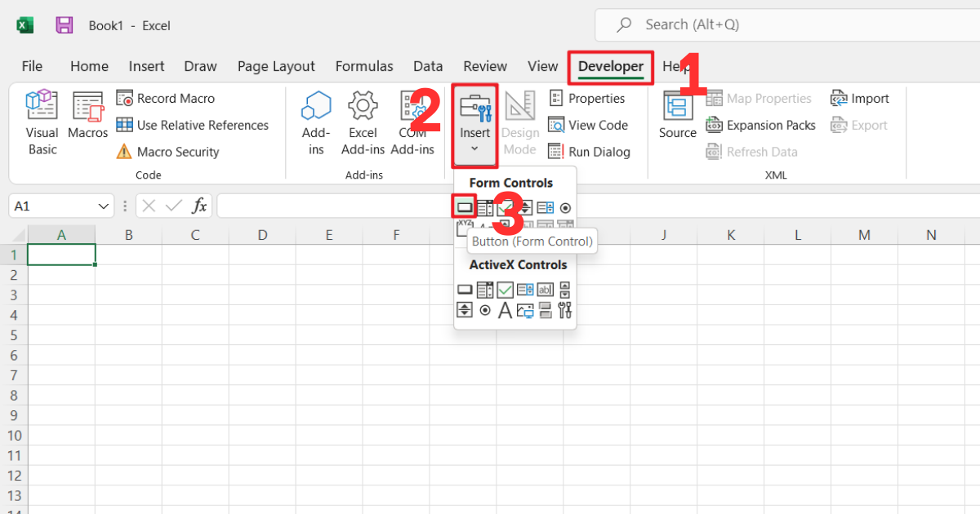Open the File tab
Viewport: 980px width, 514px height.
click(32, 67)
